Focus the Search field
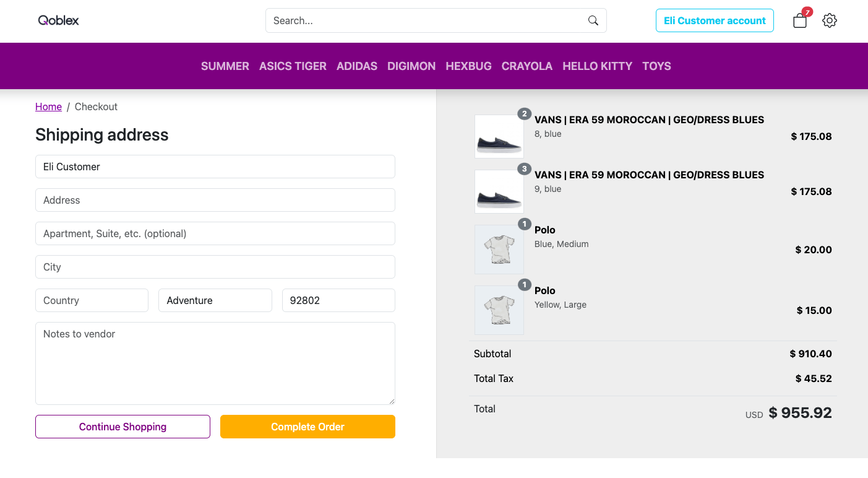The height and width of the screenshot is (478, 868). [x=436, y=20]
